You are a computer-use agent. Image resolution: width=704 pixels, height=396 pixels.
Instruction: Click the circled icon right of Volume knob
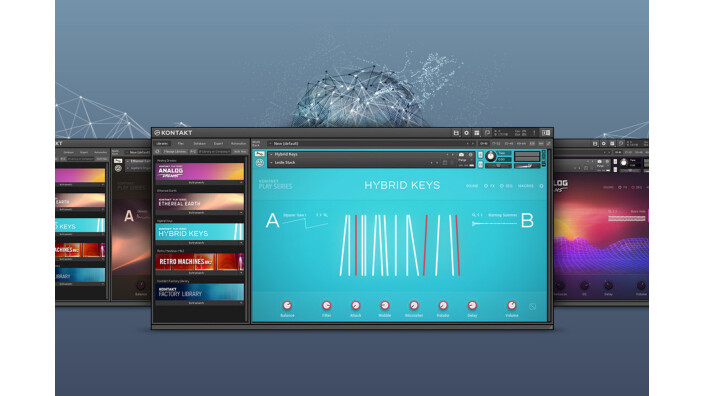point(532,307)
